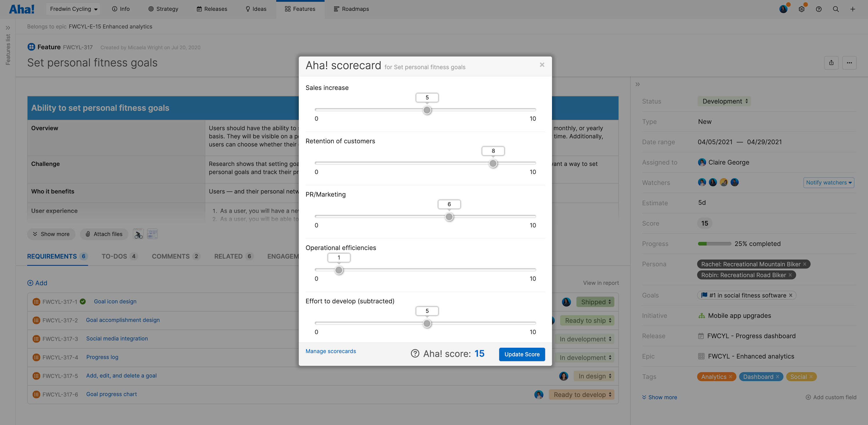Screen dimensions: 868x425
Task: Open cyclist attachment thumbnail
Action: click(138, 234)
